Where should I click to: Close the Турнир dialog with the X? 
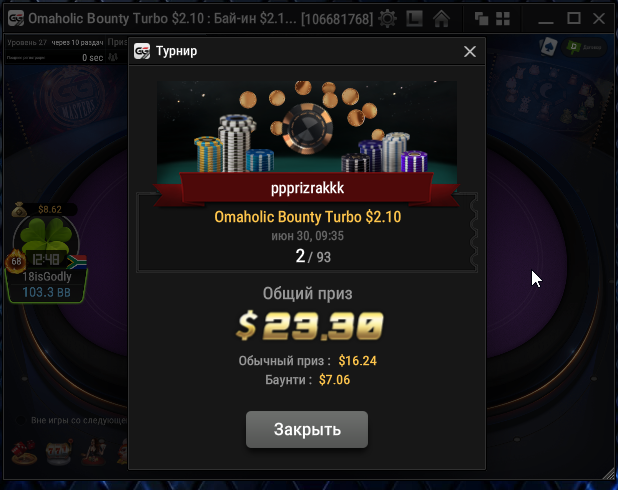click(470, 51)
